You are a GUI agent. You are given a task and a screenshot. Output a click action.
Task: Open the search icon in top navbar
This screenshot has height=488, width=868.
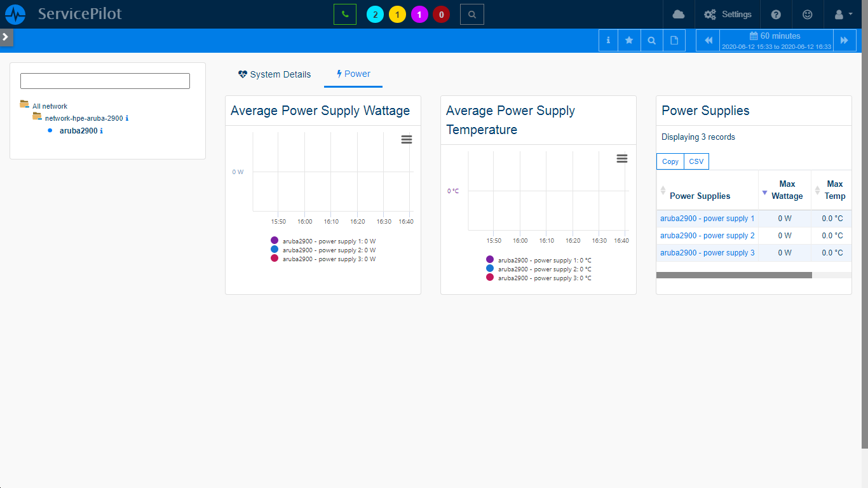tap(471, 14)
